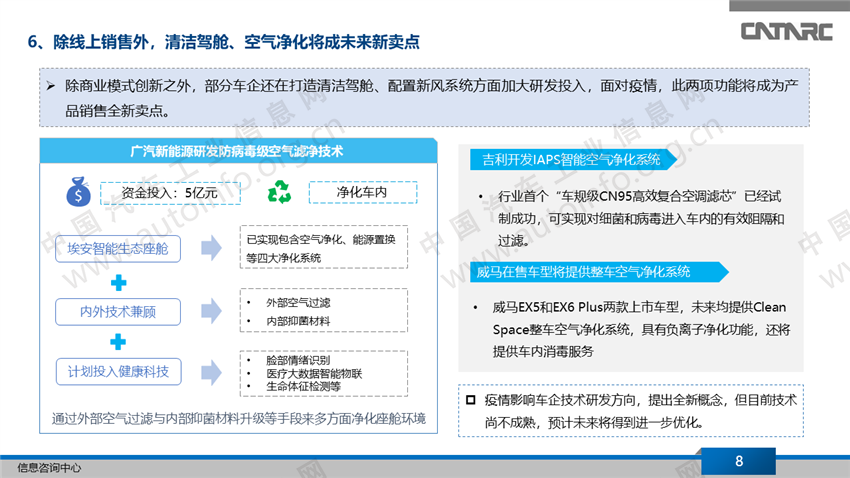Click plus sign above 计划投入健康科技
Screen dimensions: 850x478
click(118, 342)
